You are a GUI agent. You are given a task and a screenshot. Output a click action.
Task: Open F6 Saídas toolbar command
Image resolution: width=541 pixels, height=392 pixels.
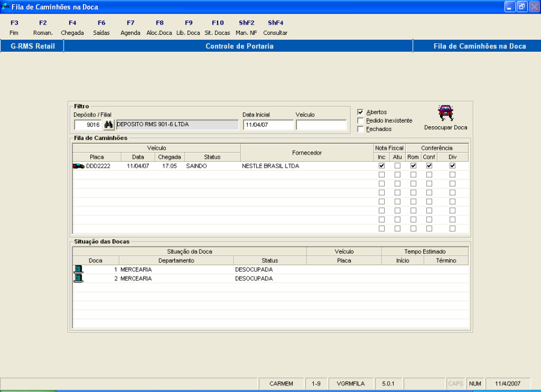tap(101, 28)
